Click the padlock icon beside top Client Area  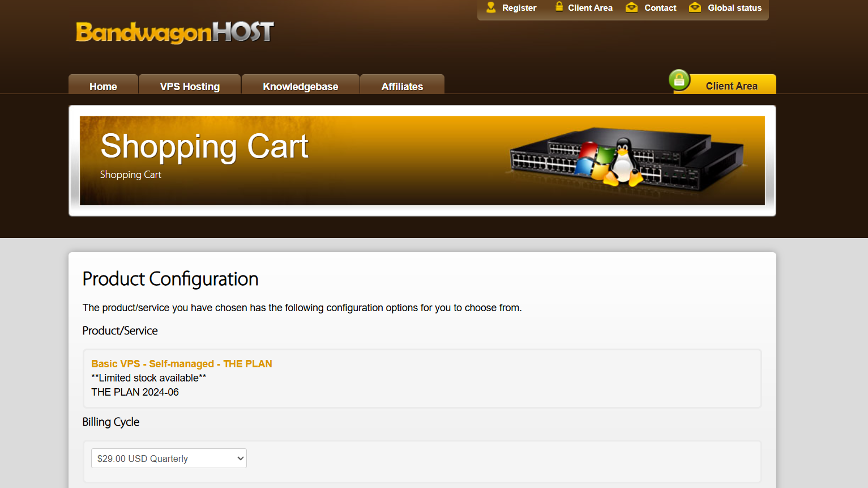coord(559,7)
